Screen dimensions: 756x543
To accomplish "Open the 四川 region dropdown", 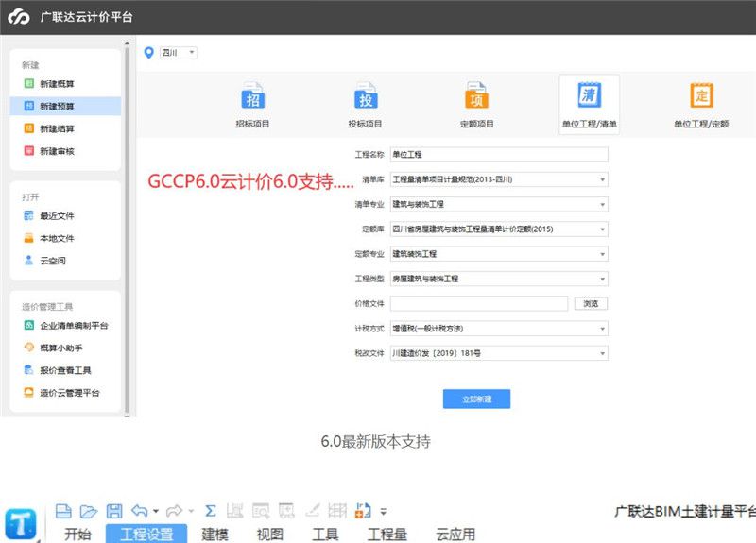I will coord(179,53).
